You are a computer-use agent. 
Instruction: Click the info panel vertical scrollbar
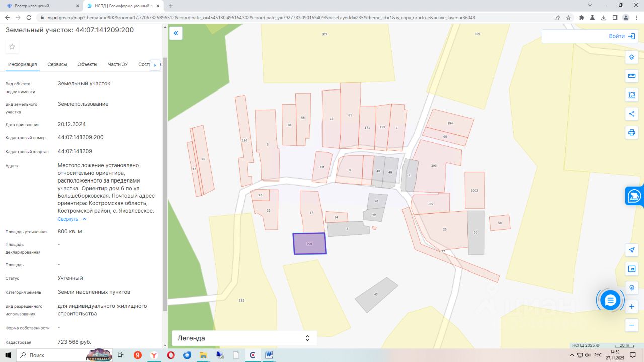164,184
